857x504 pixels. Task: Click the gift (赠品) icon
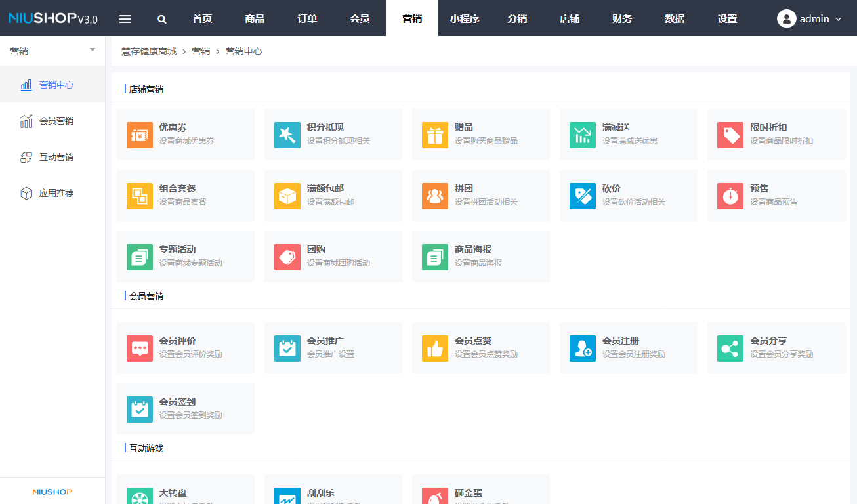coord(434,135)
